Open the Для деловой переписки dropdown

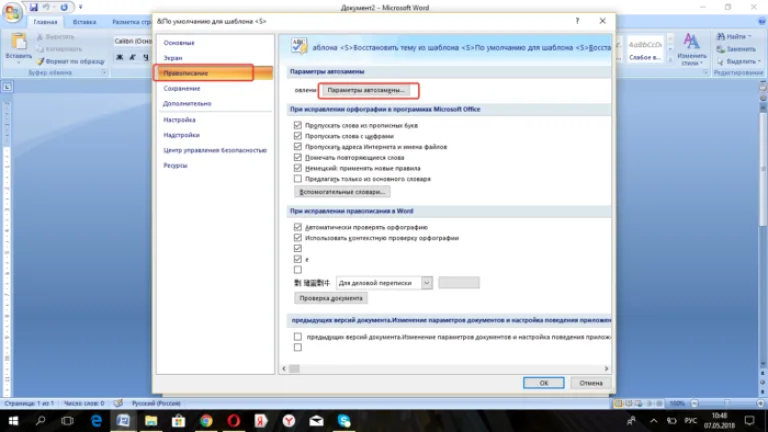(x=384, y=283)
